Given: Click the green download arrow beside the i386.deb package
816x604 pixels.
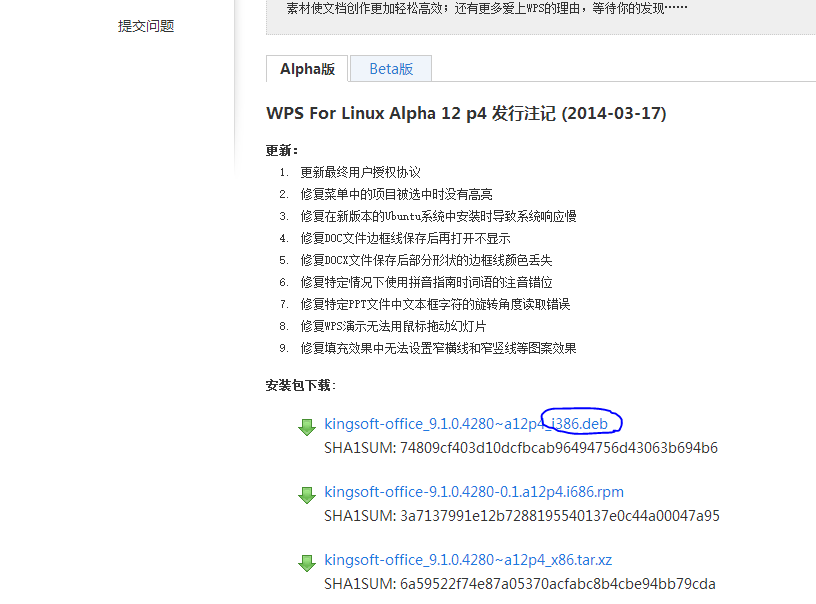Looking at the screenshot, I should pyautogui.click(x=307, y=427).
